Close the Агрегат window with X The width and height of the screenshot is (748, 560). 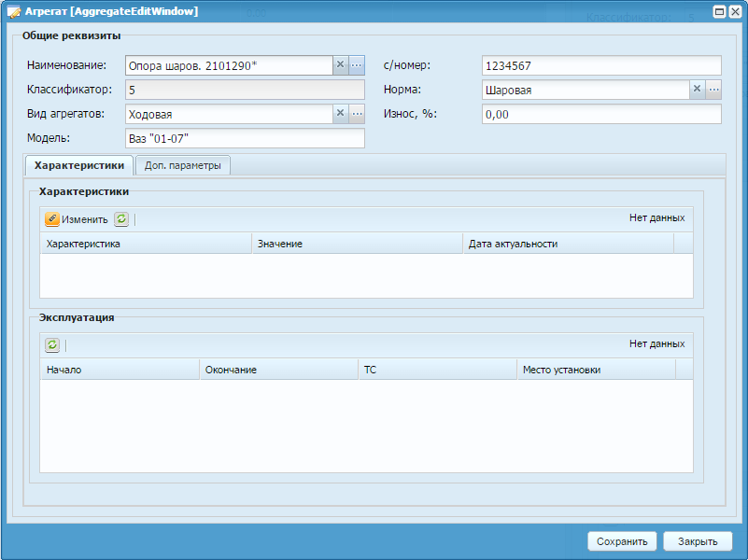coord(735,12)
